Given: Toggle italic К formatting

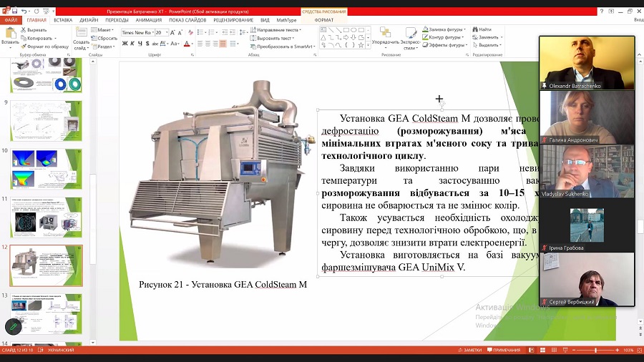Looking at the screenshot, I should pyautogui.click(x=132, y=44).
